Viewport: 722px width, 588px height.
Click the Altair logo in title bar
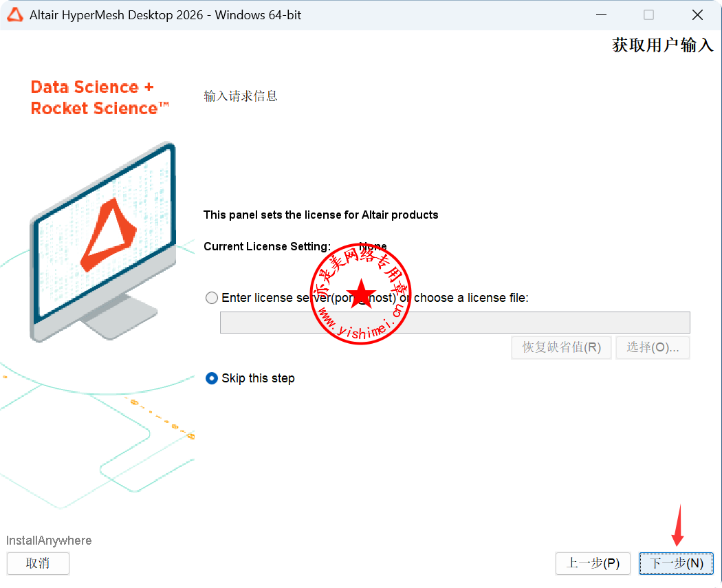click(x=14, y=14)
